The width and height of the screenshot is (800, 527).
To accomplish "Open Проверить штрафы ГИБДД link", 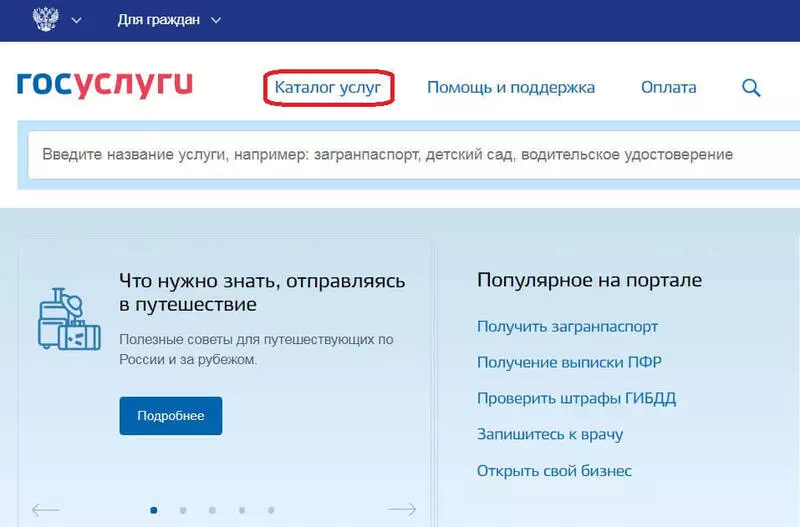I will (x=577, y=398).
